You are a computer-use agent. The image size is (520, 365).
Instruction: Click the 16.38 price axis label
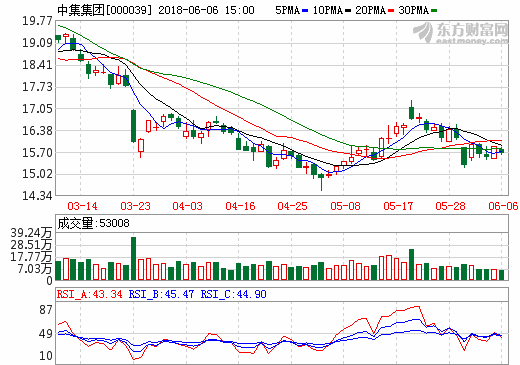pyautogui.click(x=37, y=131)
